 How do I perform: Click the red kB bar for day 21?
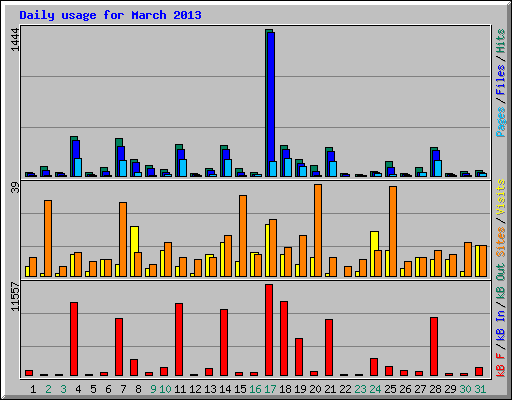[329, 347]
